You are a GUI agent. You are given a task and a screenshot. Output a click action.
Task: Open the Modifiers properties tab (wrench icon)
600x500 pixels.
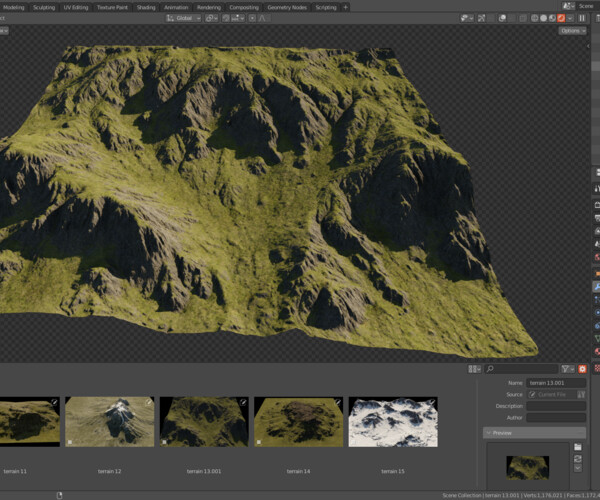click(x=597, y=287)
